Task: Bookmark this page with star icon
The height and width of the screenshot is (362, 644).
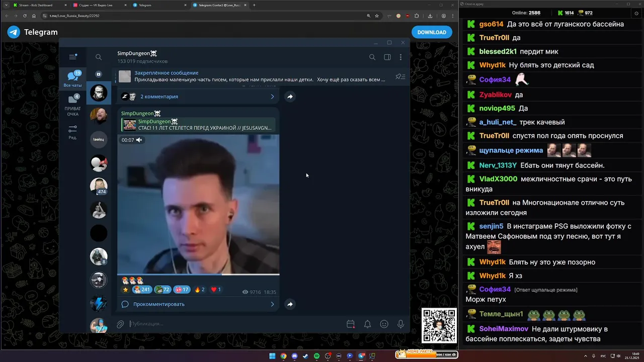Action: point(376,16)
